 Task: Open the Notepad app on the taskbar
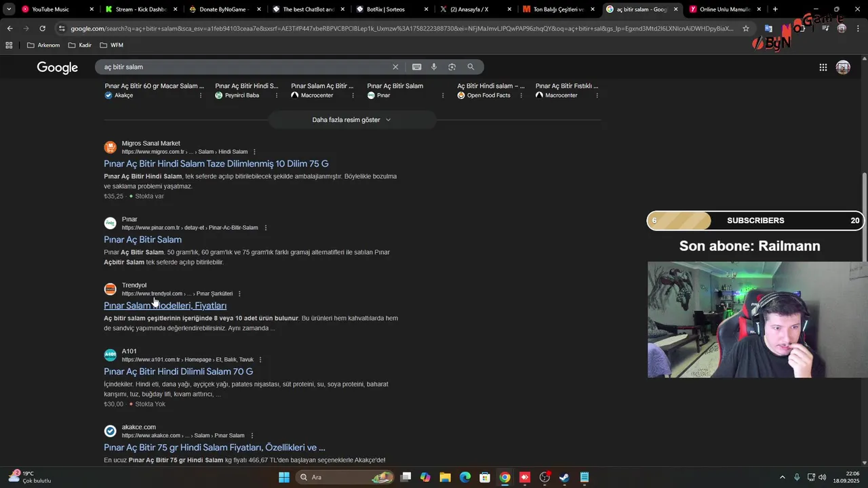[585, 477]
